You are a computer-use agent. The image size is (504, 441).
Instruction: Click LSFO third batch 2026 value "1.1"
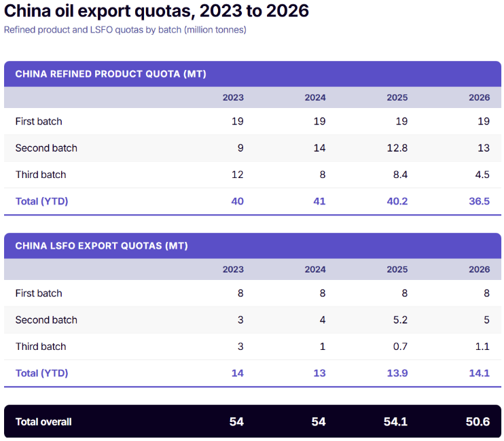pos(482,347)
